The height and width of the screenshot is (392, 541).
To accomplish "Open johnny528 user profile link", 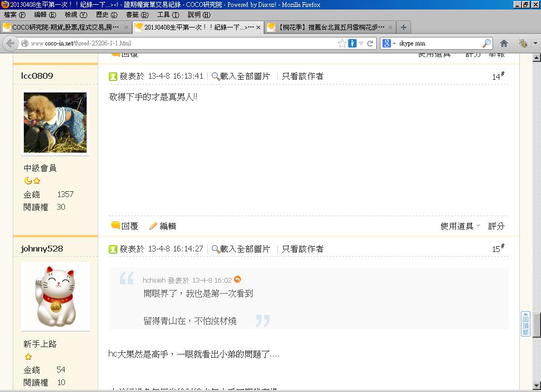I will click(x=42, y=248).
